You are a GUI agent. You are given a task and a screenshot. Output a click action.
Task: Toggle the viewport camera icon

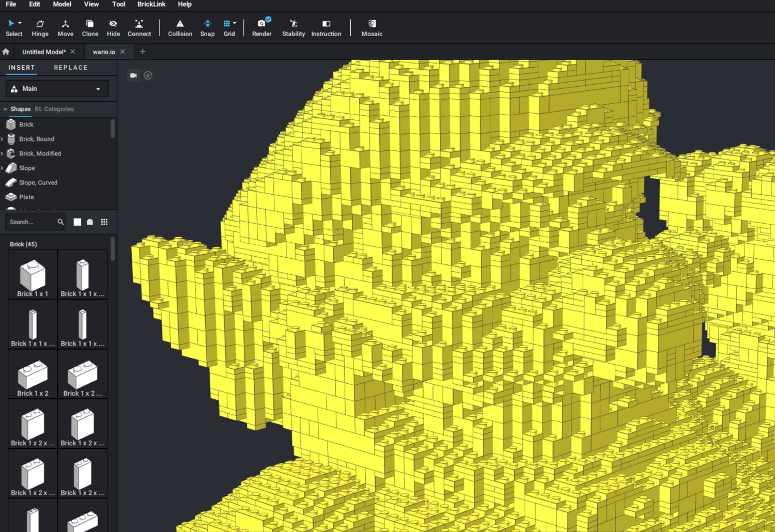point(133,75)
